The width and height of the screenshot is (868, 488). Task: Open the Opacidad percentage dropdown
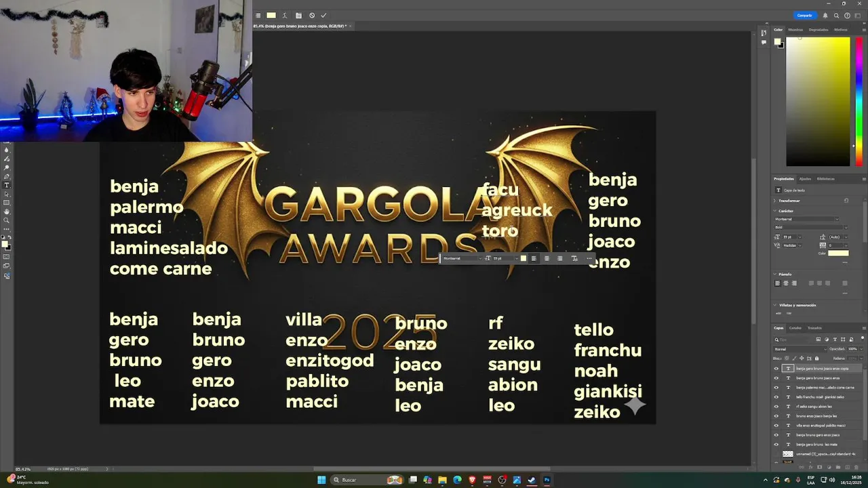[x=861, y=349]
